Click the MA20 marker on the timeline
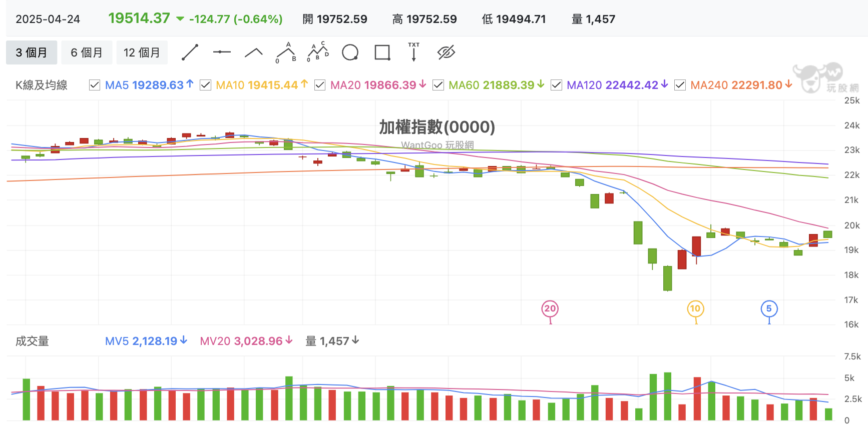Screen dimensions: 868x428 coord(550,308)
